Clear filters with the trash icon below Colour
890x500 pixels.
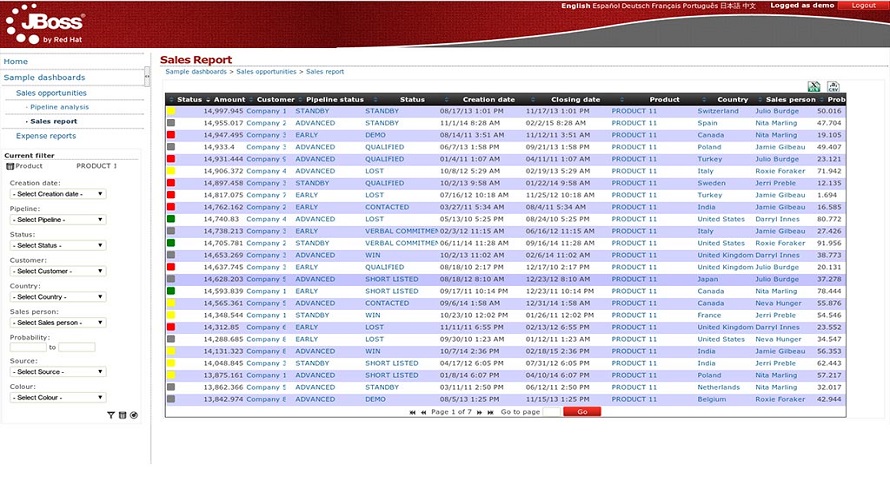tap(122, 415)
